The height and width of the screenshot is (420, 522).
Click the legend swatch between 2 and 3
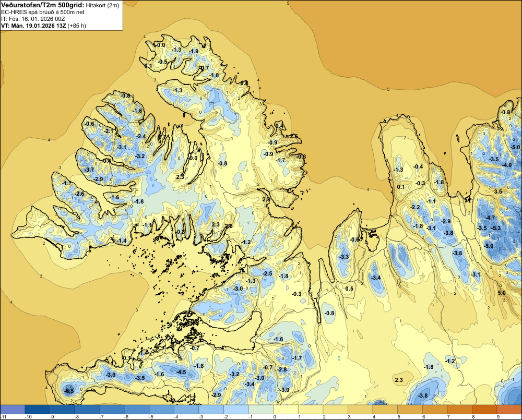click(336, 410)
